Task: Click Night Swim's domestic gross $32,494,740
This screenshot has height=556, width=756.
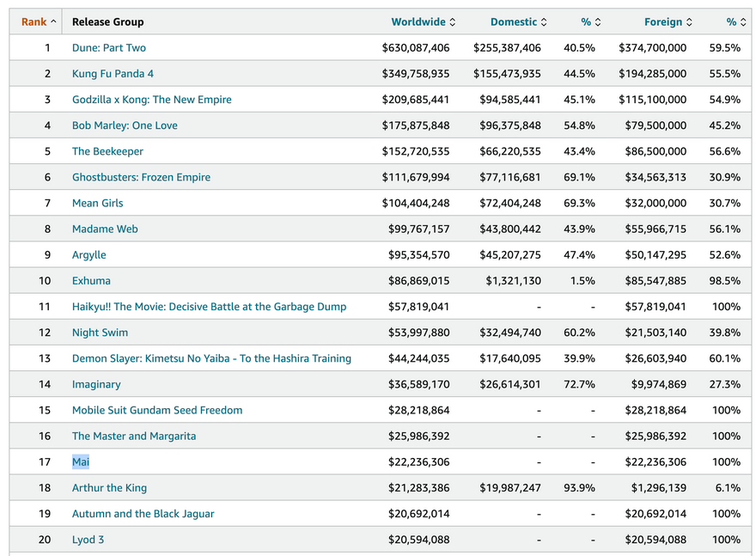Action: click(510, 333)
